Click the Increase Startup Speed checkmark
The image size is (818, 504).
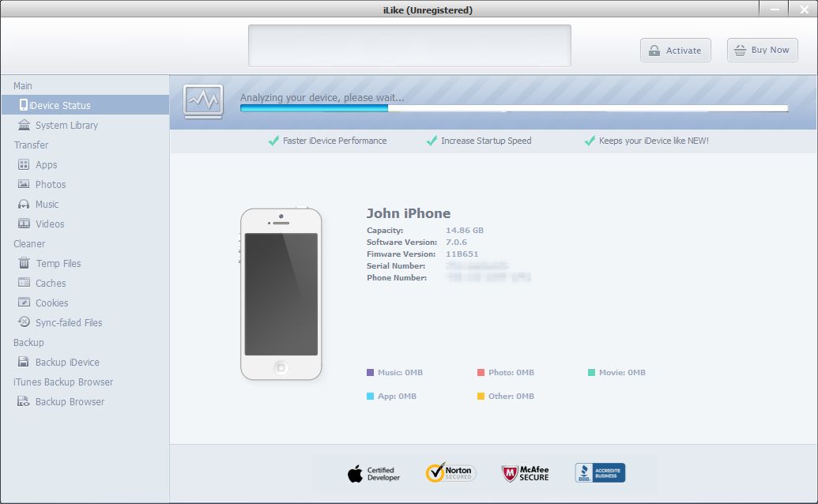pos(432,141)
